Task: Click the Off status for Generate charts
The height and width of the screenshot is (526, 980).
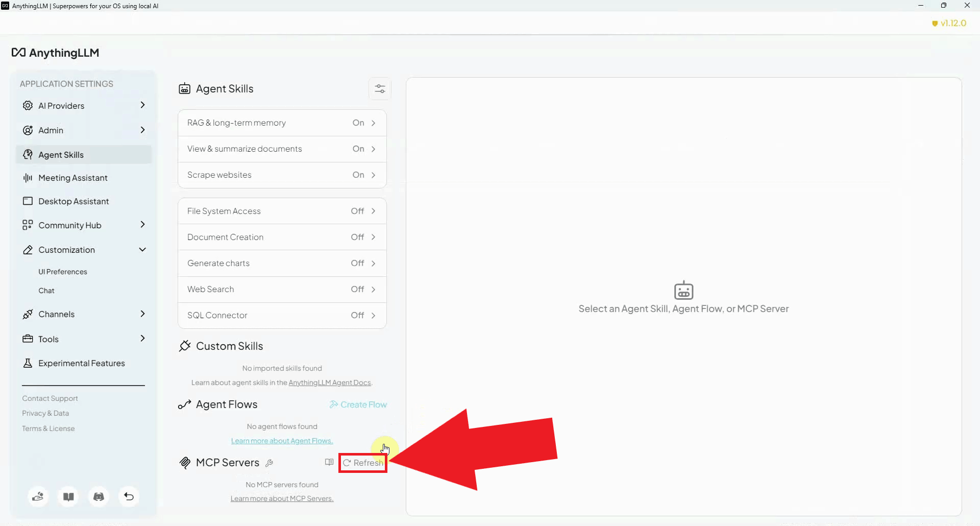Action: (x=357, y=263)
